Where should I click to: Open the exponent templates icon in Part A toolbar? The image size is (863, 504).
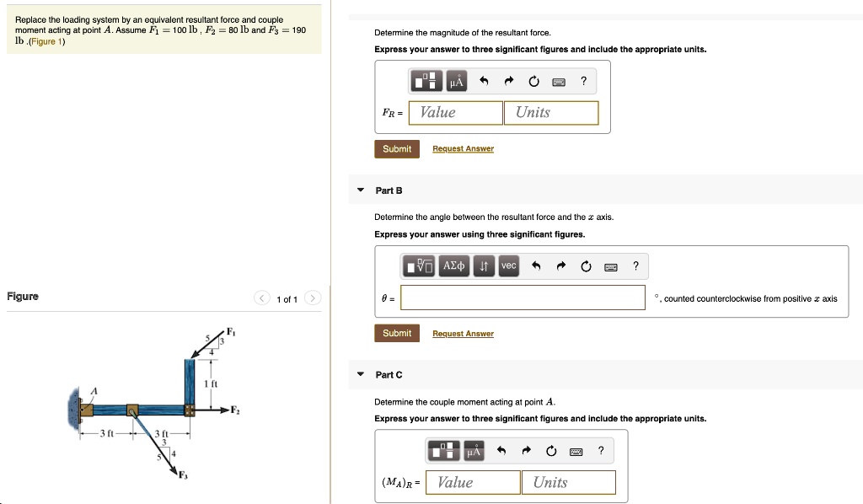[427, 81]
